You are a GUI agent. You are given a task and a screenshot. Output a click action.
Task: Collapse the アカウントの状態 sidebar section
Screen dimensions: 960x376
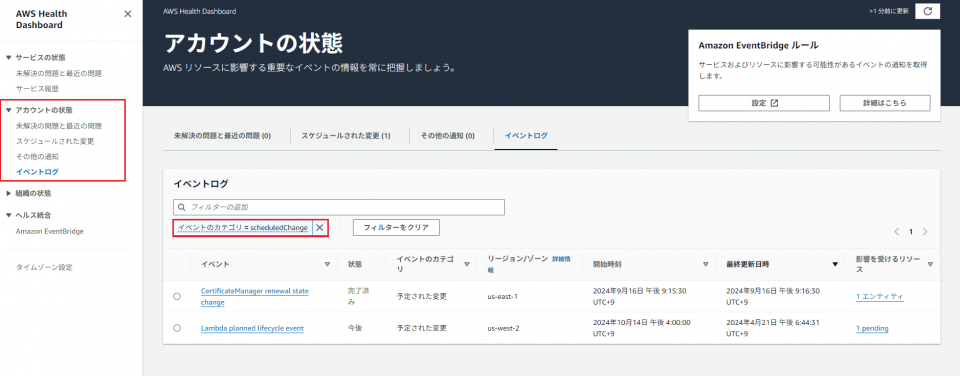9,110
